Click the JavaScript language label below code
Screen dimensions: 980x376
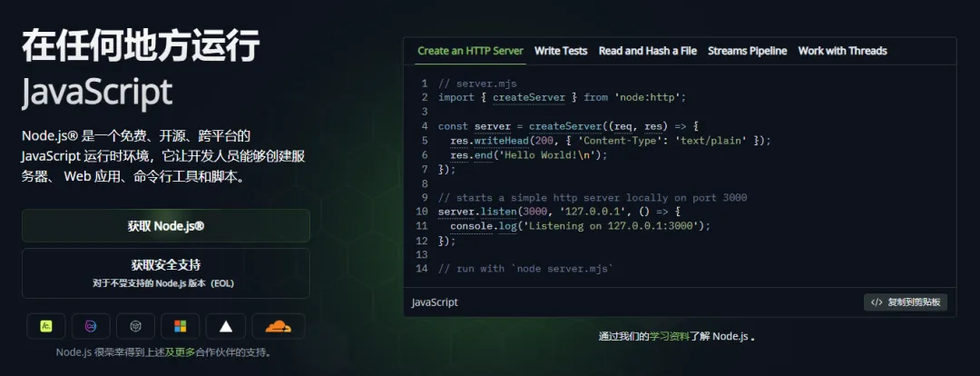pyautogui.click(x=435, y=302)
